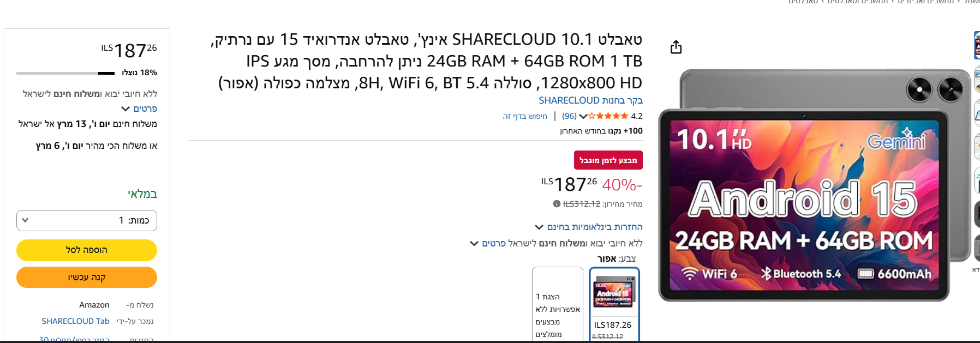Click the 18% claimed progress bar
Image resolution: width=980 pixels, height=343 pixels.
(x=65, y=73)
